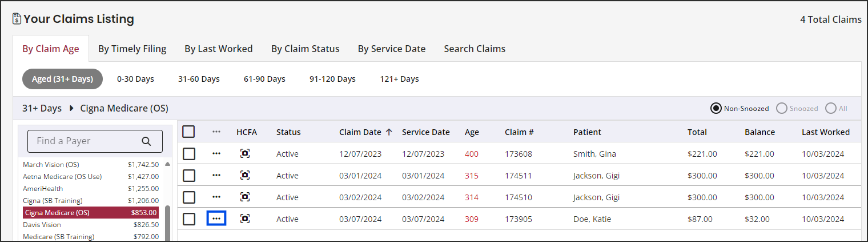Sort by Service Date column header
The image size is (868, 242).
pyautogui.click(x=425, y=132)
